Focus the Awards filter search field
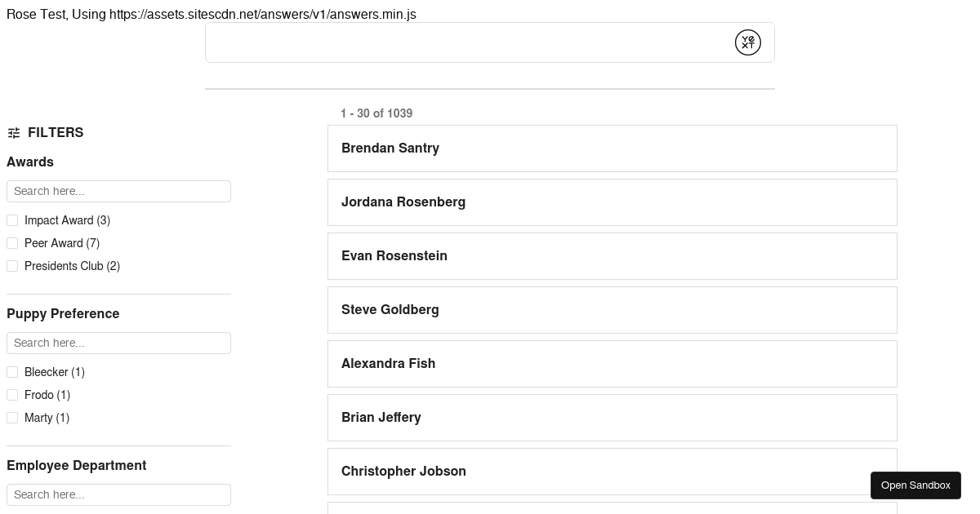The height and width of the screenshot is (514, 980). point(118,191)
